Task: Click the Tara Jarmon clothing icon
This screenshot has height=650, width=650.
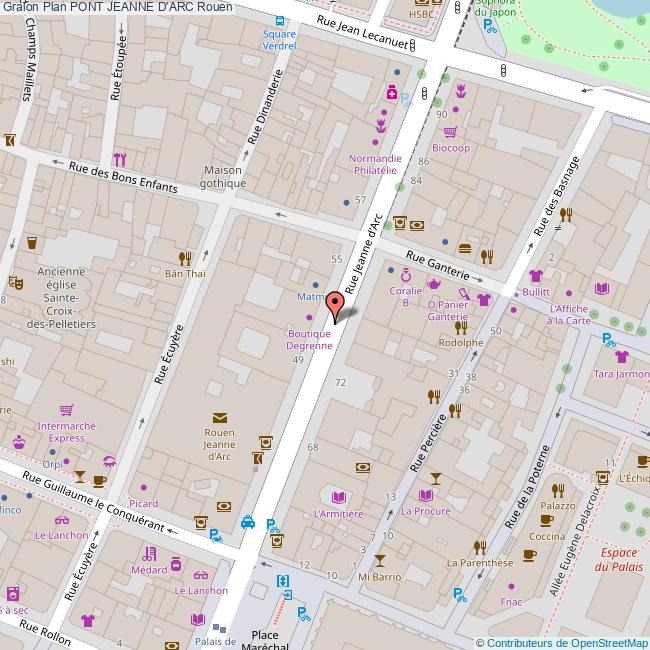Action: [621, 357]
